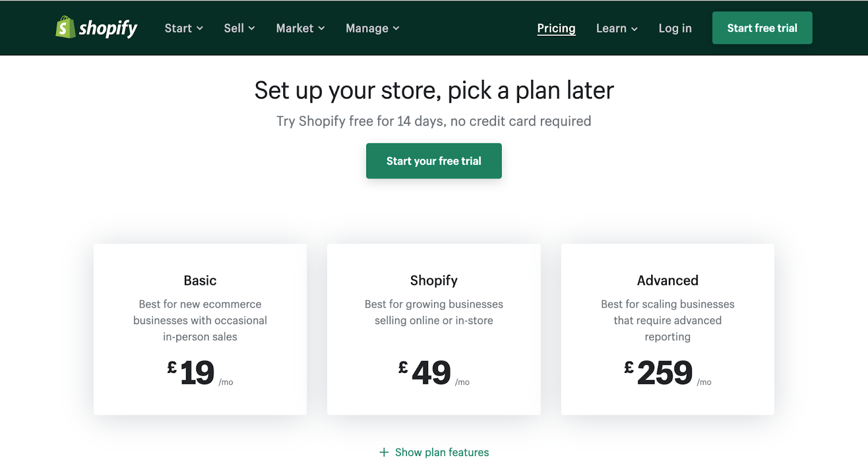The image size is (868, 468).
Task: Expand the chevron next to Start
Action: pyautogui.click(x=200, y=28)
